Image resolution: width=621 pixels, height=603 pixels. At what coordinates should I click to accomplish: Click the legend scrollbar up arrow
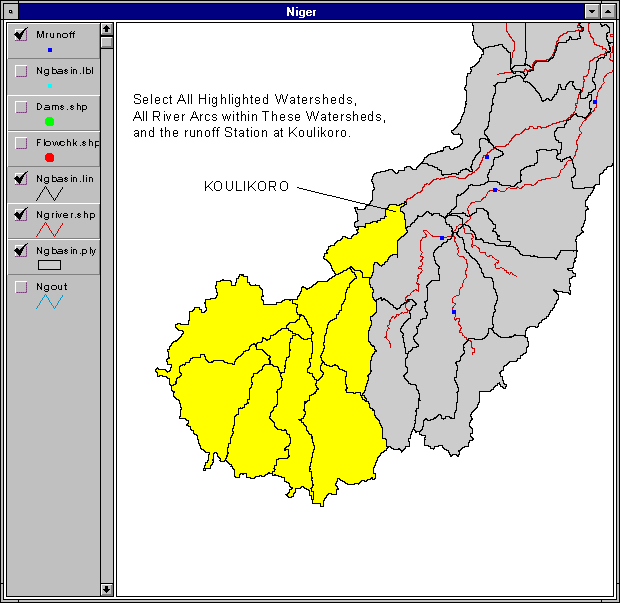pyautogui.click(x=106, y=30)
